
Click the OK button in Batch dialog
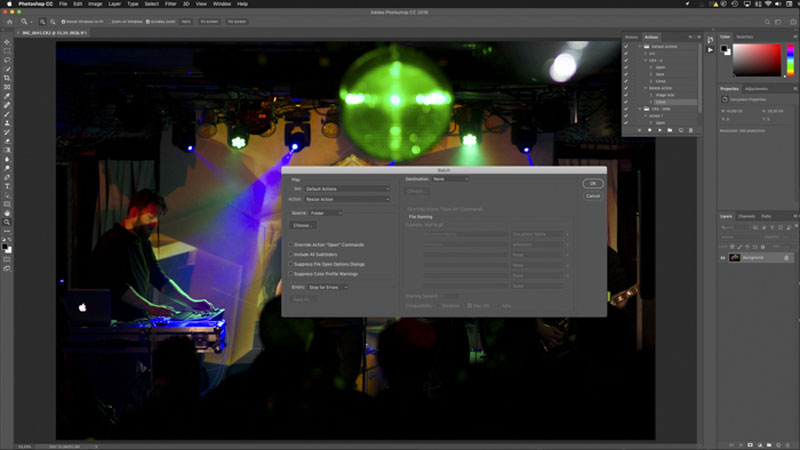click(592, 184)
